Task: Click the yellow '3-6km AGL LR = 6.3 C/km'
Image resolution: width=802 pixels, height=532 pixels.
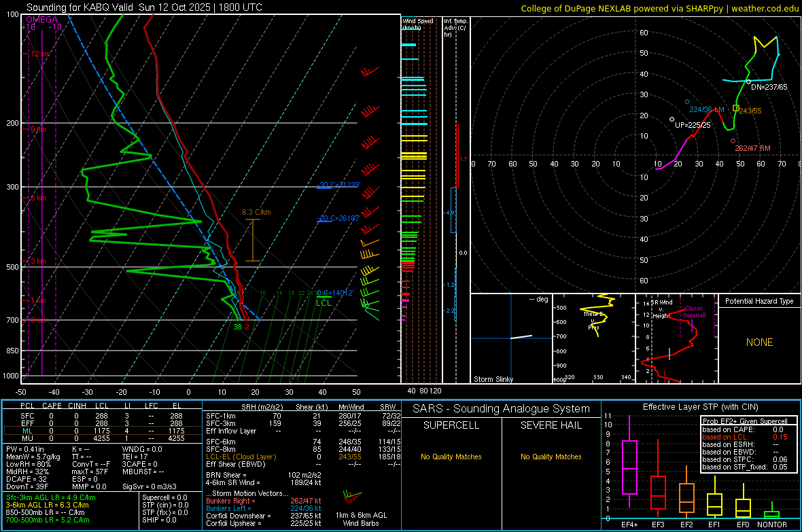Action: click(47, 505)
